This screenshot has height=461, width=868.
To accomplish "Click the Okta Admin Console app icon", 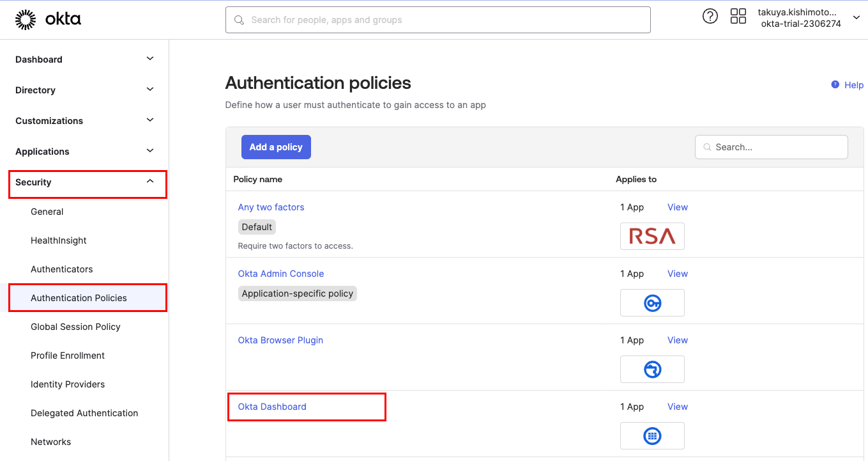I will 652,302.
